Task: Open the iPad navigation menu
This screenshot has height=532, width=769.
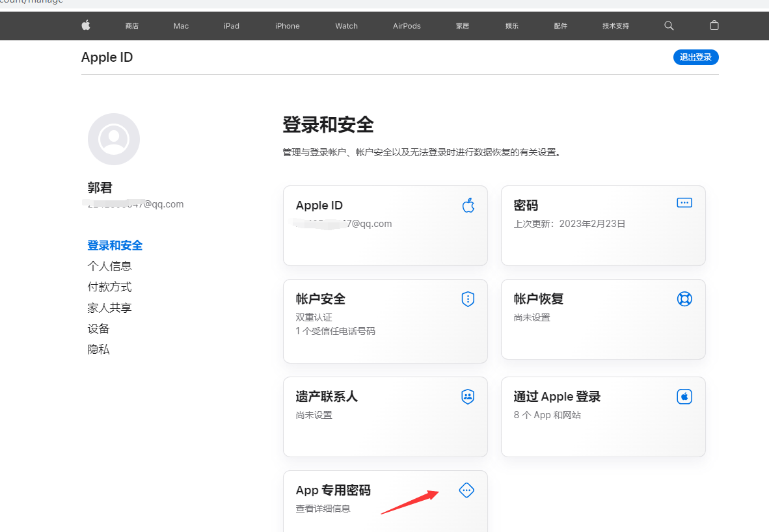Action: (232, 26)
